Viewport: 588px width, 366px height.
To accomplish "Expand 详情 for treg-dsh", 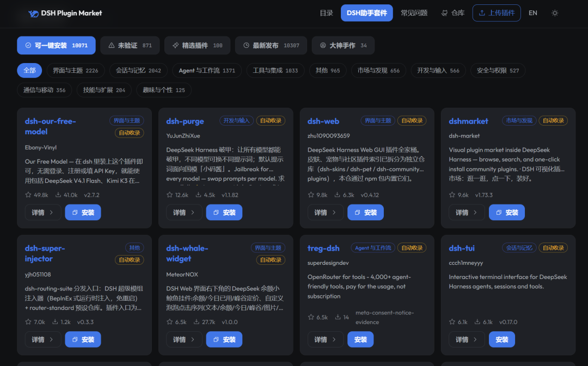I will coord(326,339).
